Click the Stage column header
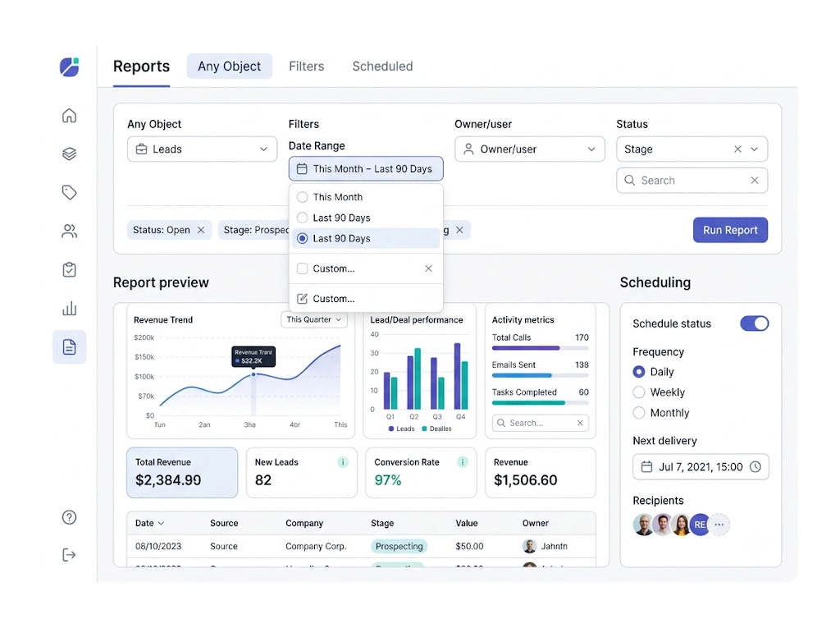This screenshot has height=628, width=840. tap(382, 523)
